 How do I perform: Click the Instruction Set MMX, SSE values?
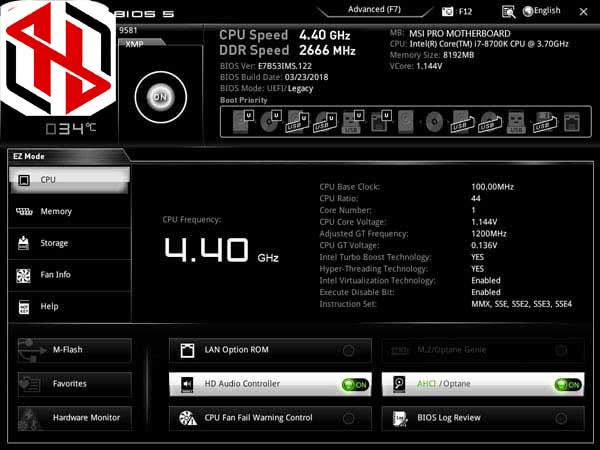[x=522, y=304]
